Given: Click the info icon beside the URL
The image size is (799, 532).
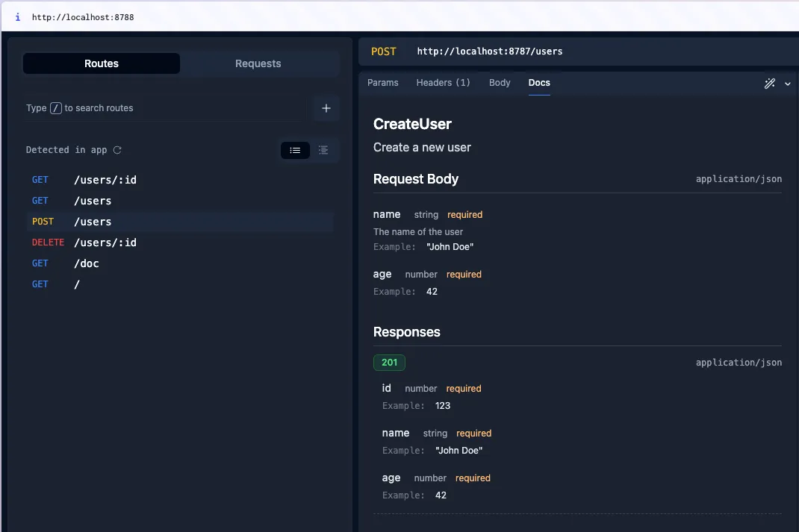Looking at the screenshot, I should [x=17, y=16].
